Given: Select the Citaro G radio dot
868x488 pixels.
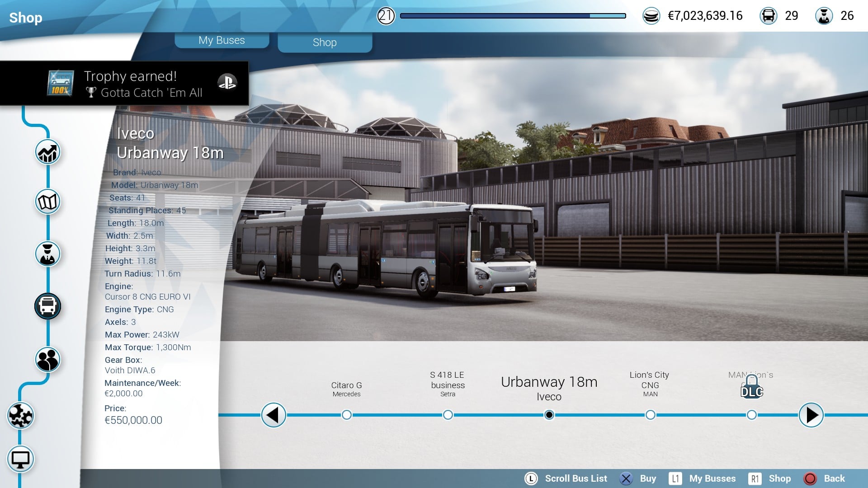Looking at the screenshot, I should tap(346, 415).
